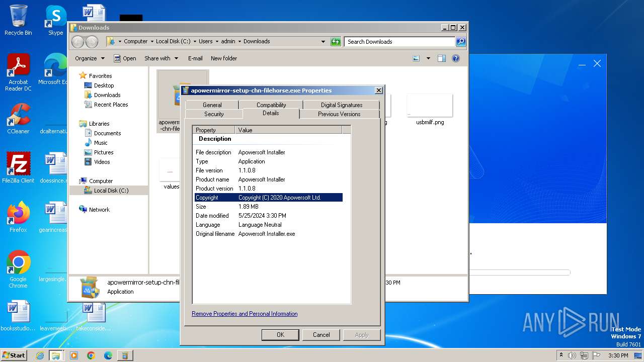
Task: Expand breadcrumb arrow after Users
Action: (x=217, y=42)
